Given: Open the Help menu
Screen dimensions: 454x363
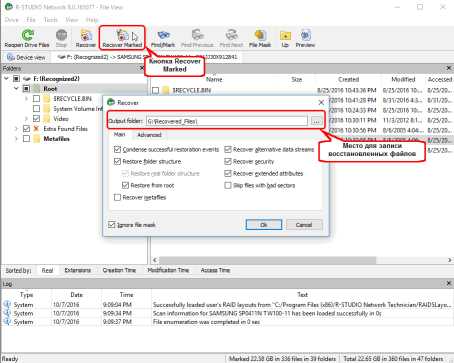Looking at the screenshot, I should (x=92, y=20).
